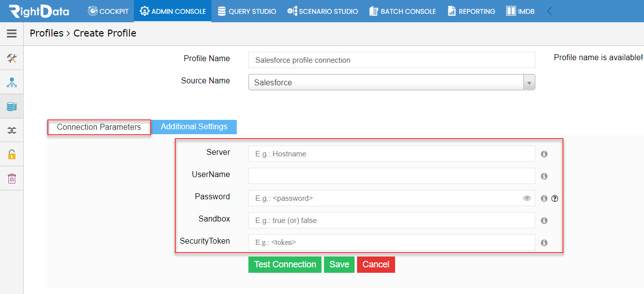The height and width of the screenshot is (294, 644).
Task: Select the tools icon in the left sidebar
Action: pyautogui.click(x=12, y=58)
